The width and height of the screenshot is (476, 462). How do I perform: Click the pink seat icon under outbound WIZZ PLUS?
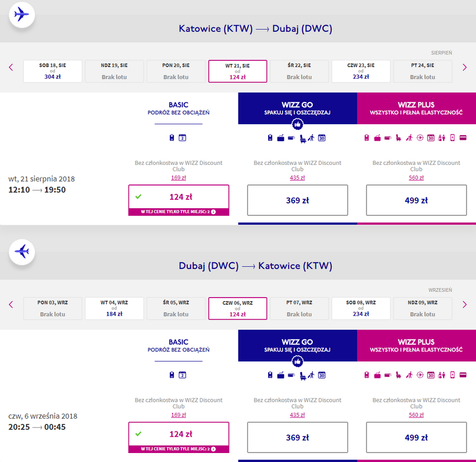[x=398, y=138]
